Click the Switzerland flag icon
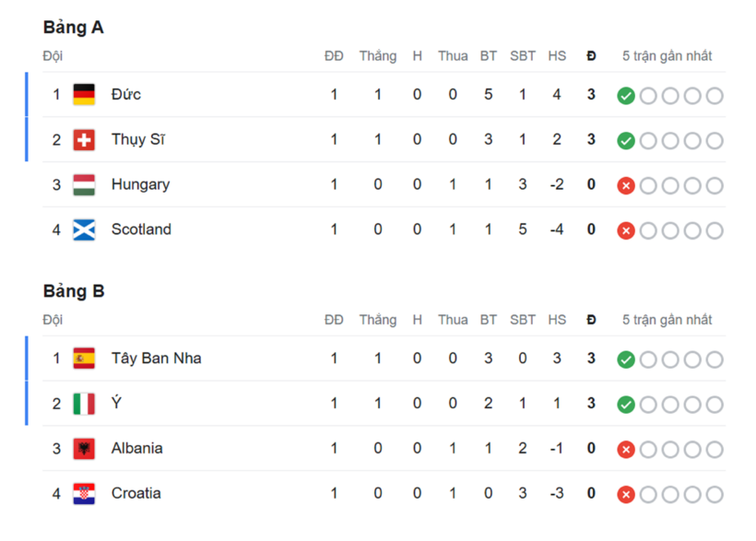756x541 pixels. 84,139
